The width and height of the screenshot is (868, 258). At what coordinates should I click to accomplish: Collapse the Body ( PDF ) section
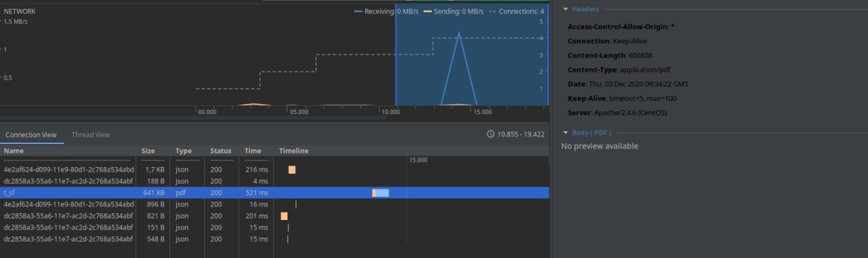point(566,132)
